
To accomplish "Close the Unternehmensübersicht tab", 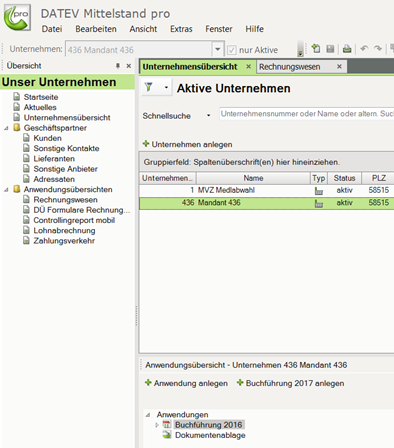I will pos(249,67).
